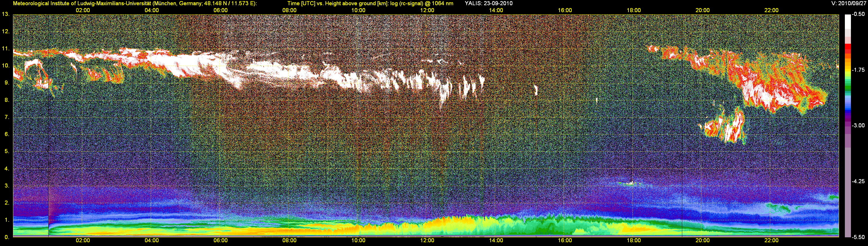Click the 3. km height axis label
This screenshot has width=868, height=246.
pyautogui.click(x=7, y=186)
